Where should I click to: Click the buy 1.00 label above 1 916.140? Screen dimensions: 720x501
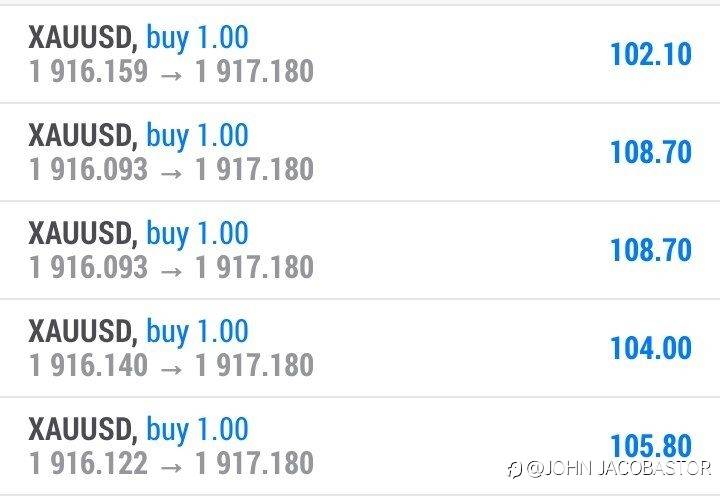click(197, 332)
